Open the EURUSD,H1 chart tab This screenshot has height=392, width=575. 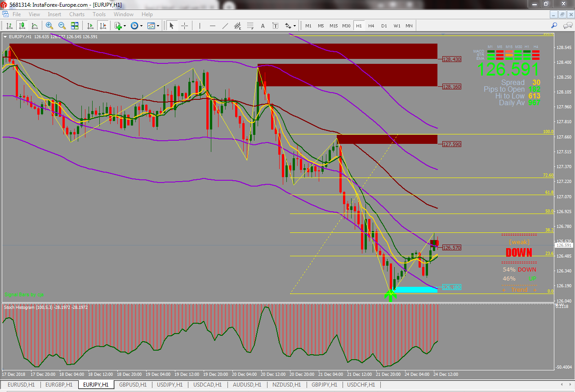pos(21,385)
